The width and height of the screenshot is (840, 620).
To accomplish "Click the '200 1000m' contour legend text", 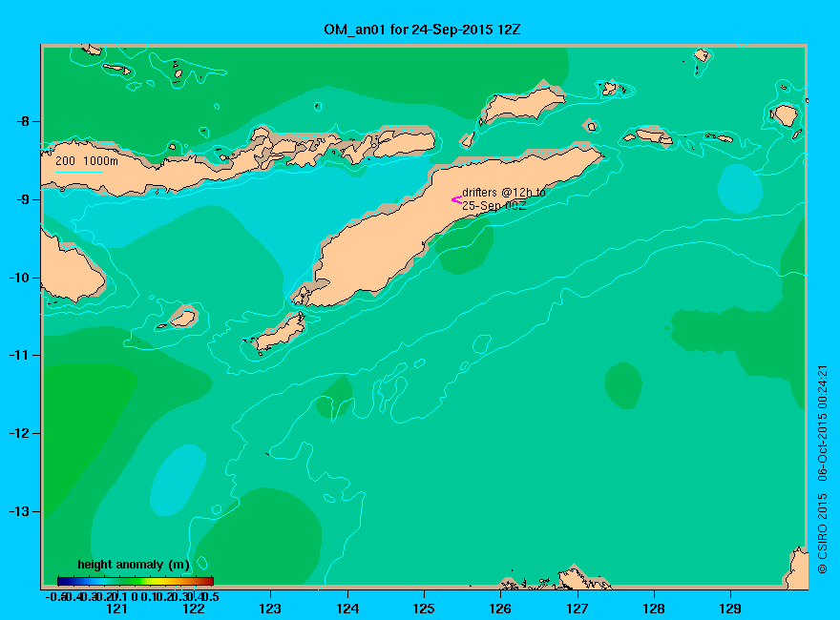I will [x=87, y=160].
